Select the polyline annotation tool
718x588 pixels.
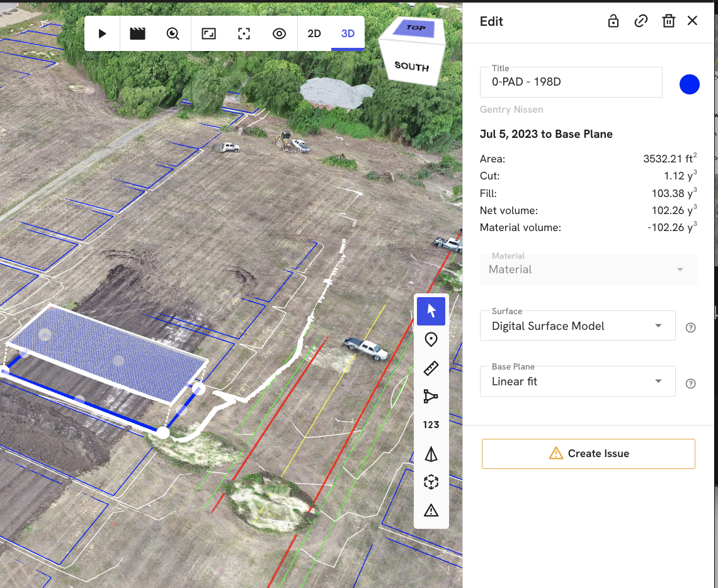[x=431, y=396]
